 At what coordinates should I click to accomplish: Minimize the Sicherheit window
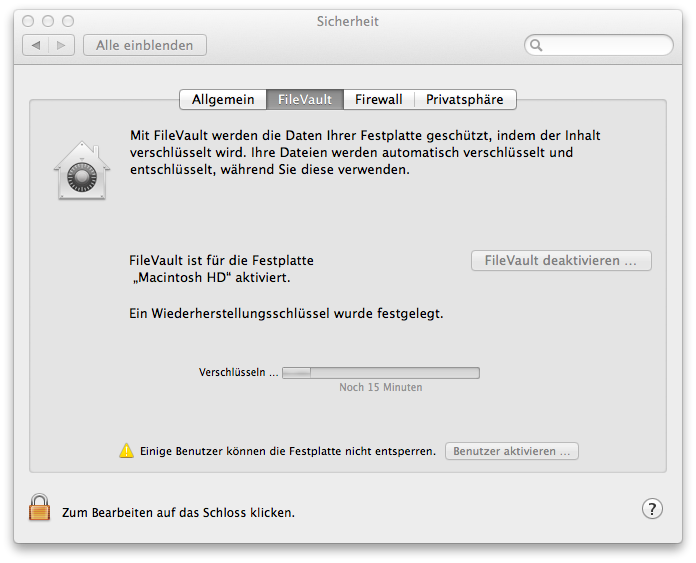click(48, 21)
